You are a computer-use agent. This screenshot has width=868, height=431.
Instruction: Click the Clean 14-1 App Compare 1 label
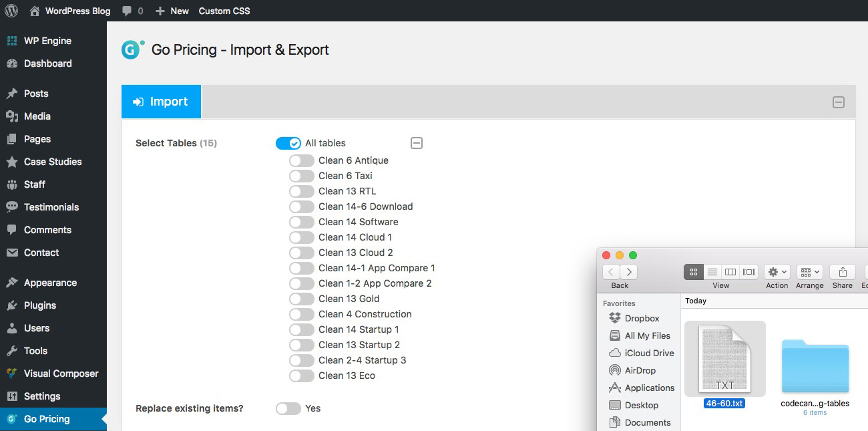[x=377, y=268]
